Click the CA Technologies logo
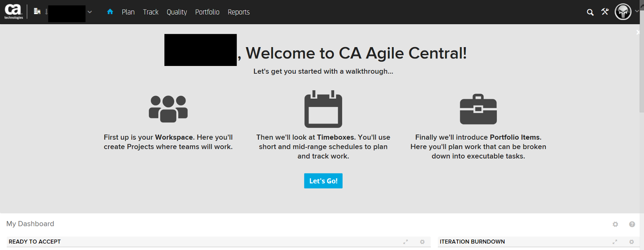 pyautogui.click(x=13, y=12)
